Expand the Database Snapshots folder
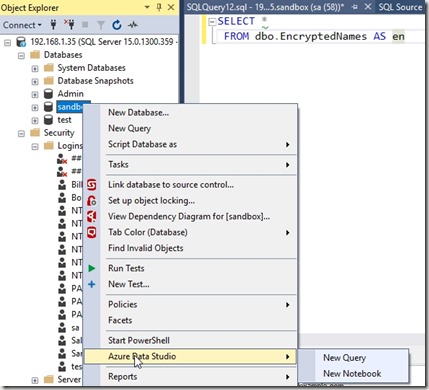This screenshot has width=429, height=390. 35,81
